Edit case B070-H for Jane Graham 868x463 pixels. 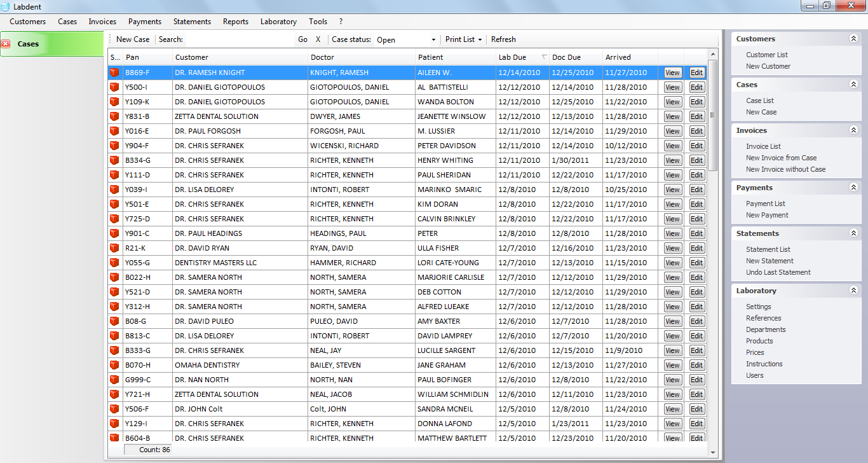point(697,365)
